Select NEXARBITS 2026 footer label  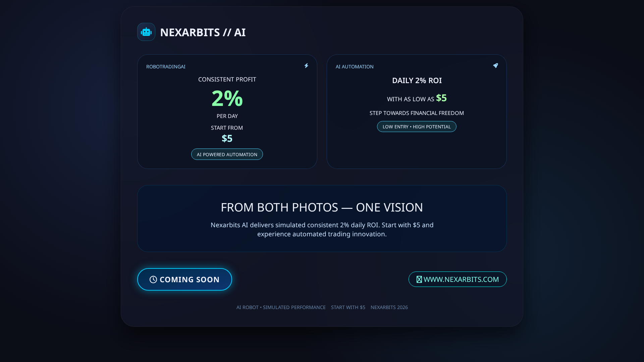389,307
